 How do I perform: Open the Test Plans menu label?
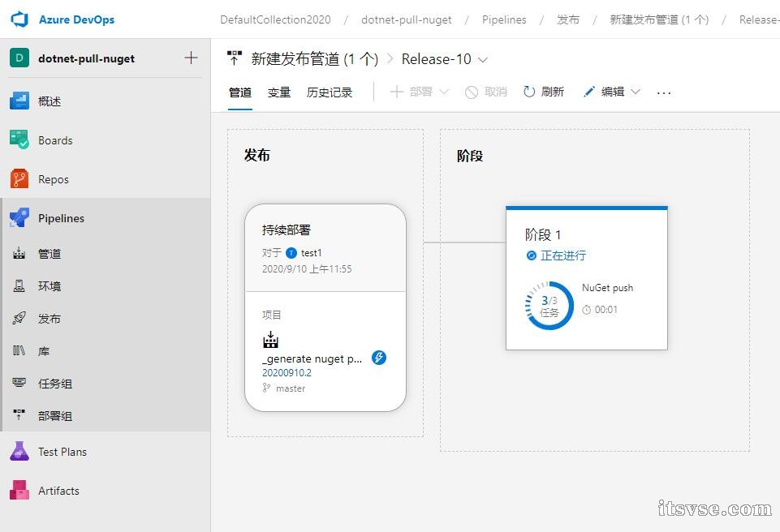pos(62,452)
